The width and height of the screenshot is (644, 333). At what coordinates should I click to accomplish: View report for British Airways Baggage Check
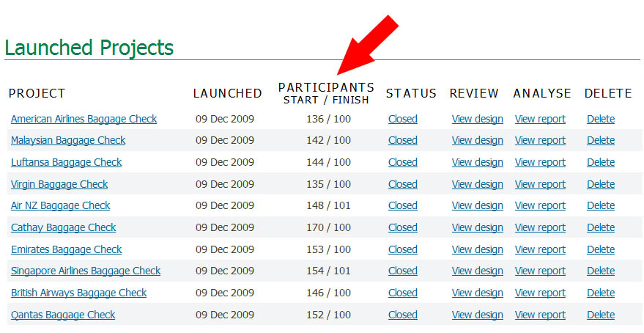[540, 293]
